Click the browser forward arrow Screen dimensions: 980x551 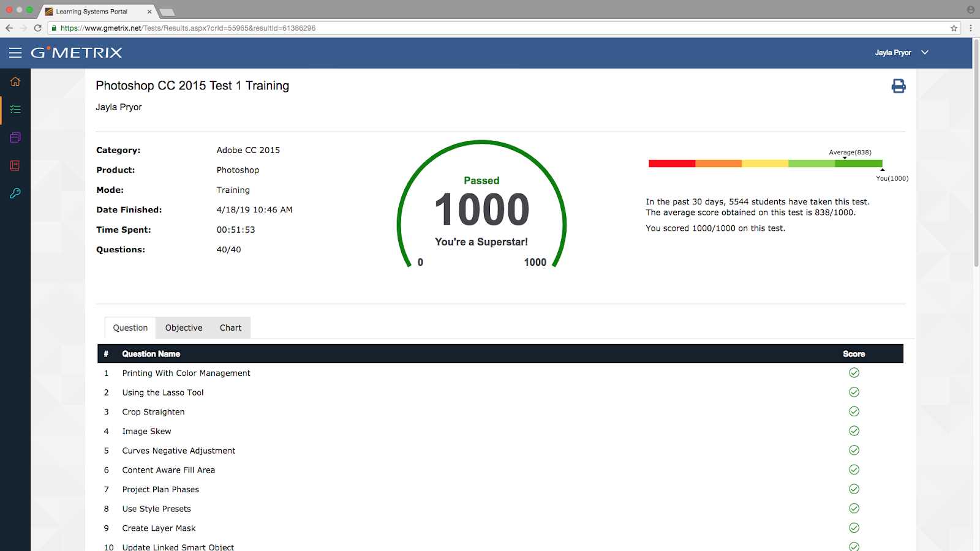click(23, 28)
